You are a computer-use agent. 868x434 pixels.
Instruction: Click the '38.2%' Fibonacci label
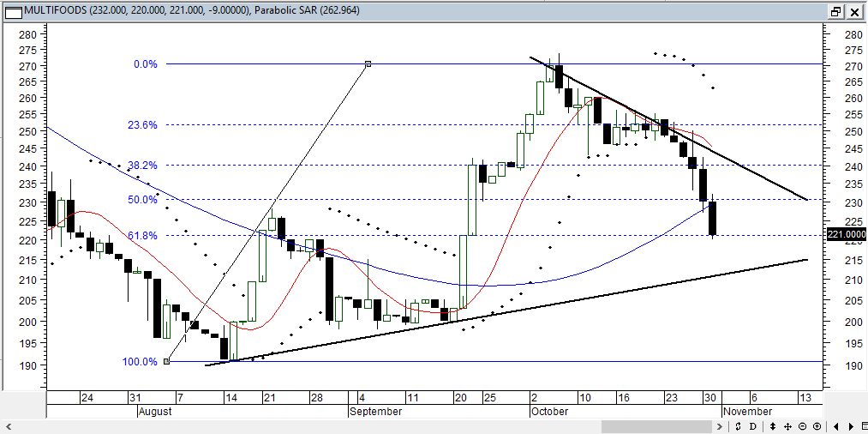point(143,166)
